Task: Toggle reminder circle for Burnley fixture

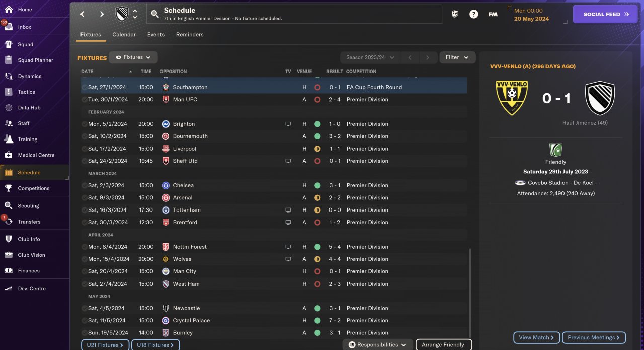Action: [x=84, y=333]
